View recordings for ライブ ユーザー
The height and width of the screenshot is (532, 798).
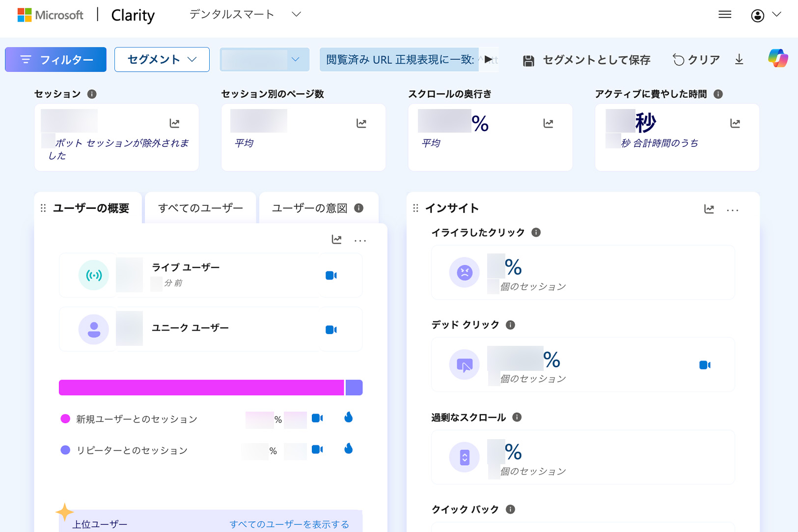point(331,276)
